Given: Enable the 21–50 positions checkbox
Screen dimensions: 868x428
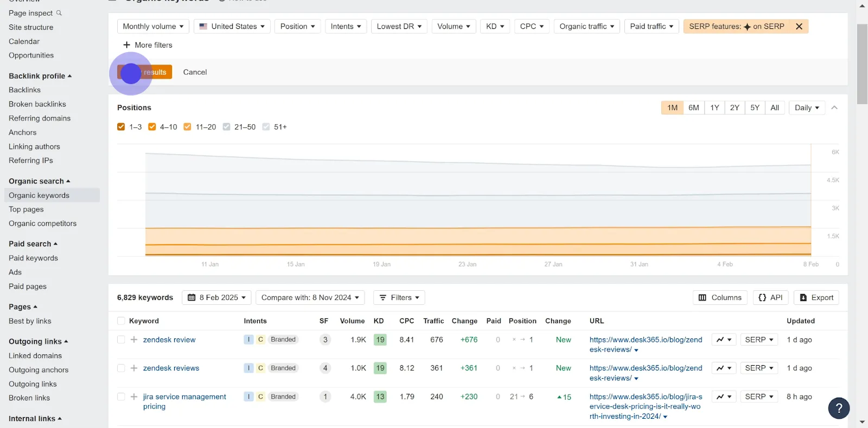Looking at the screenshot, I should [226, 127].
